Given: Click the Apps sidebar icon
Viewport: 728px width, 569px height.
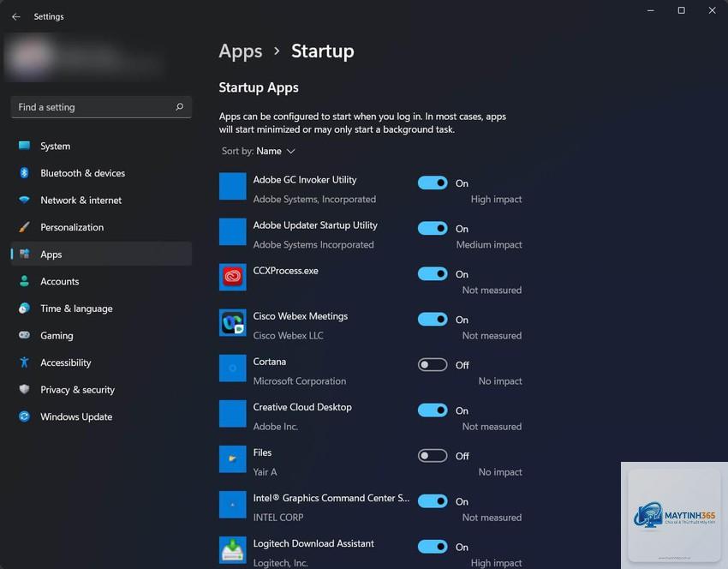Looking at the screenshot, I should coord(24,254).
